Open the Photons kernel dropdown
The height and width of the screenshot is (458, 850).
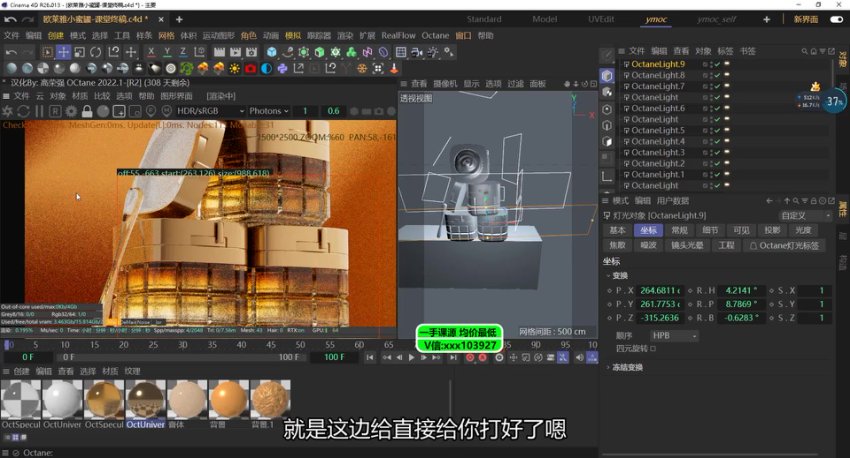(268, 111)
